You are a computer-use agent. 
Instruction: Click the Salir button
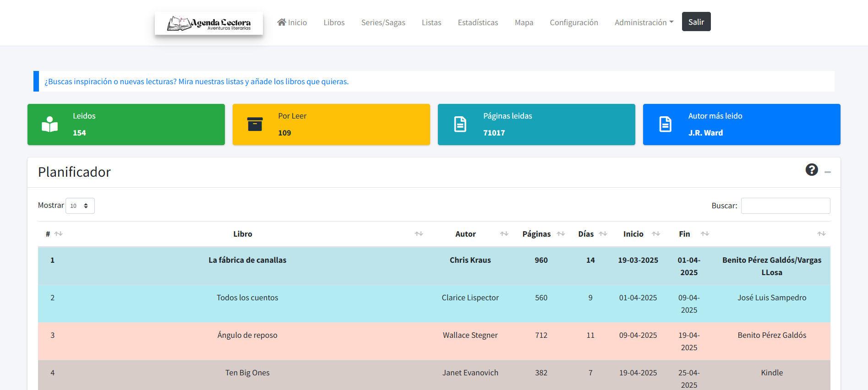696,22
